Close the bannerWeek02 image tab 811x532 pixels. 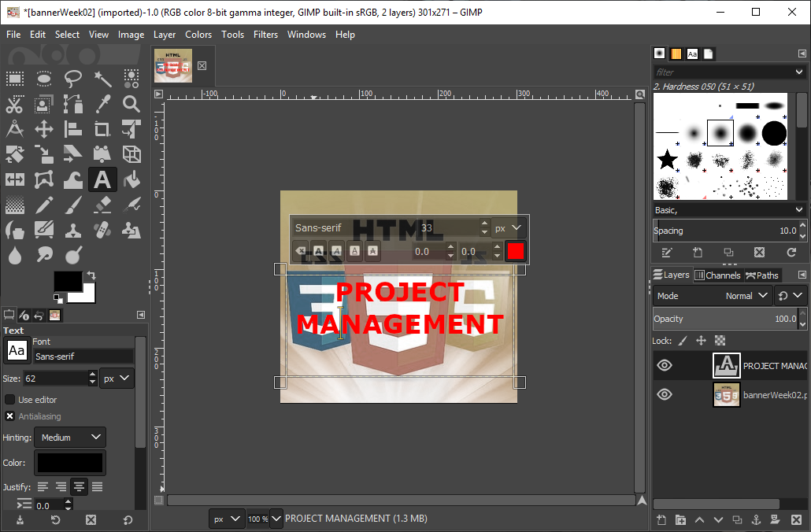[x=202, y=65]
